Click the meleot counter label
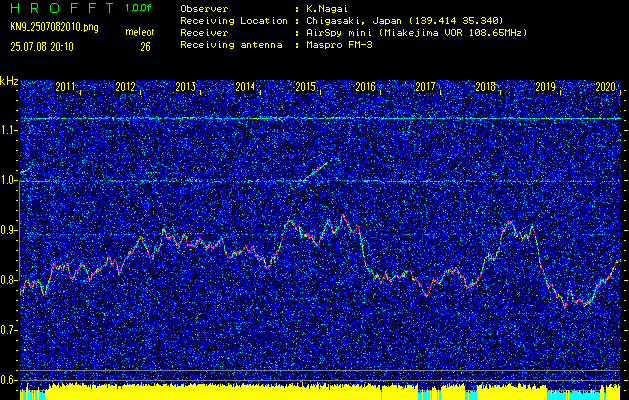Screen dimensions: 629x400 (x=140, y=32)
